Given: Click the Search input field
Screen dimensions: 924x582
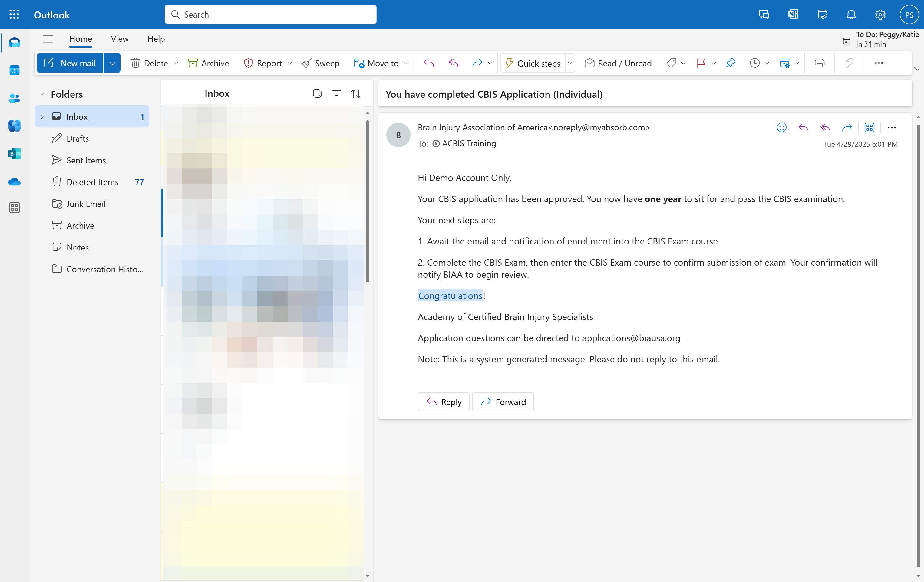Looking at the screenshot, I should [x=271, y=15].
